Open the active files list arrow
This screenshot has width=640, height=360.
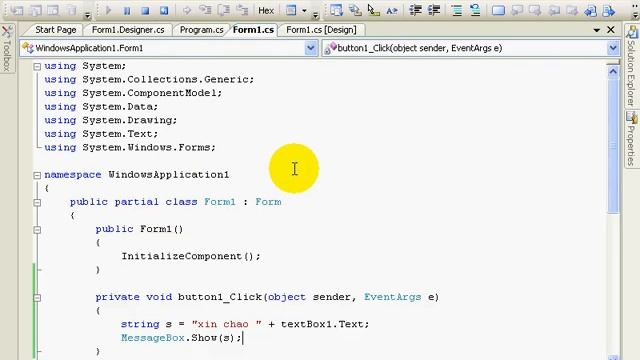(596, 30)
